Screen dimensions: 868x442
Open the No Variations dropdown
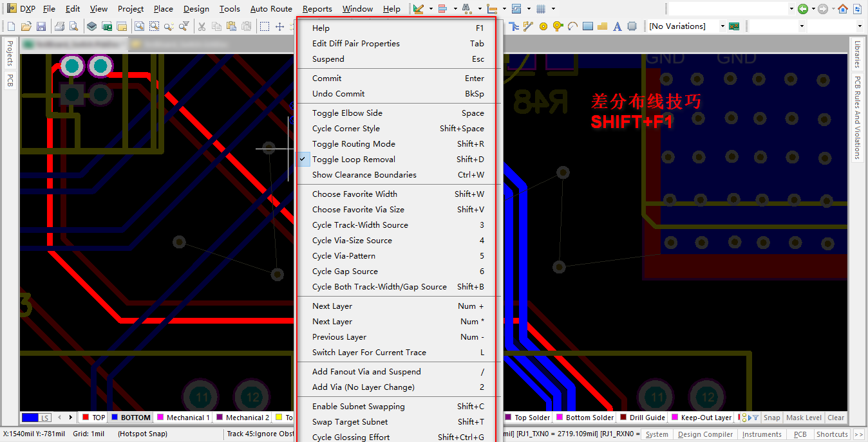[x=722, y=26]
